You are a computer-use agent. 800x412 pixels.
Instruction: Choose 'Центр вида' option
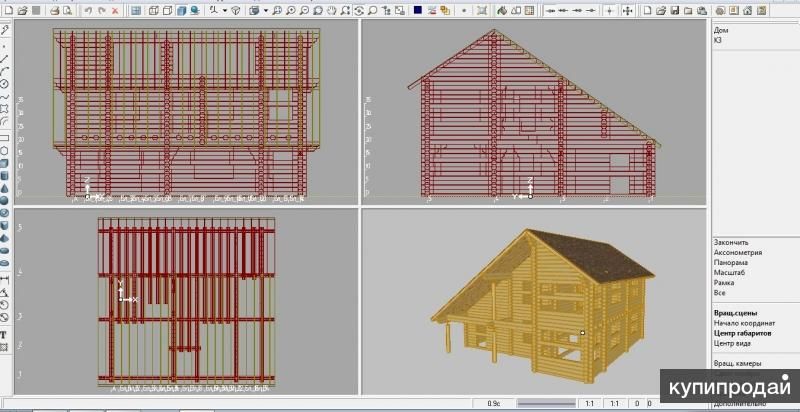click(732, 343)
